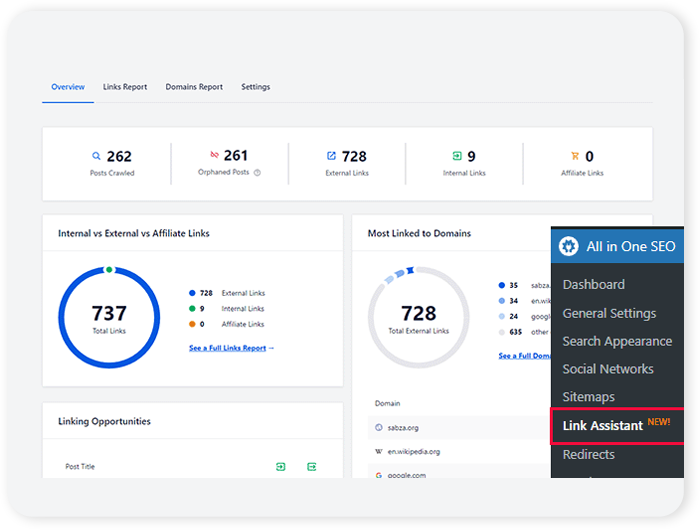Open Redirects menu item
Image resolution: width=700 pixels, height=530 pixels.
[x=588, y=455]
